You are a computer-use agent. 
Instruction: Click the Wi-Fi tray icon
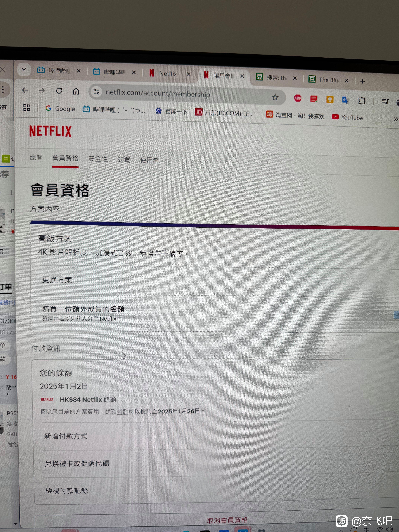point(380,529)
